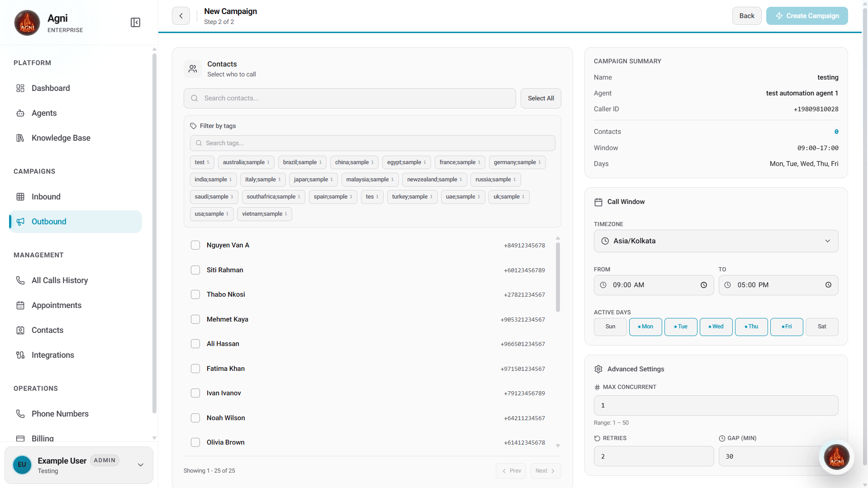Focus the Search contacts field
Image resolution: width=868 pixels, height=488 pixels.
[x=350, y=98]
